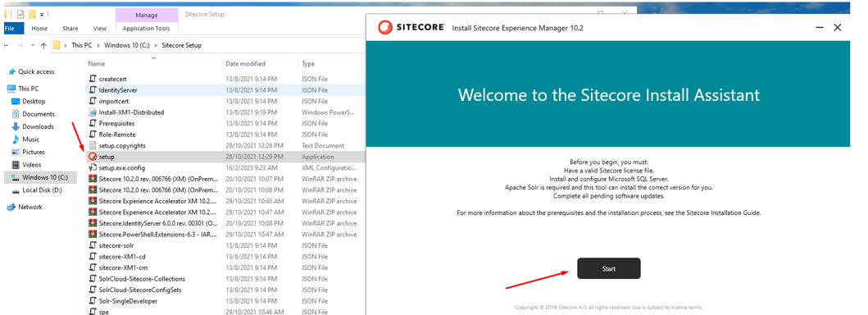Select the IdentityServer file name
Screen dimensions: 868x315
[x=118, y=90]
